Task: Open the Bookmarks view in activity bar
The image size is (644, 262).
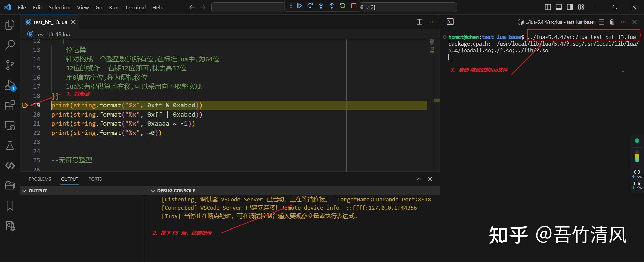Action: tap(10, 206)
